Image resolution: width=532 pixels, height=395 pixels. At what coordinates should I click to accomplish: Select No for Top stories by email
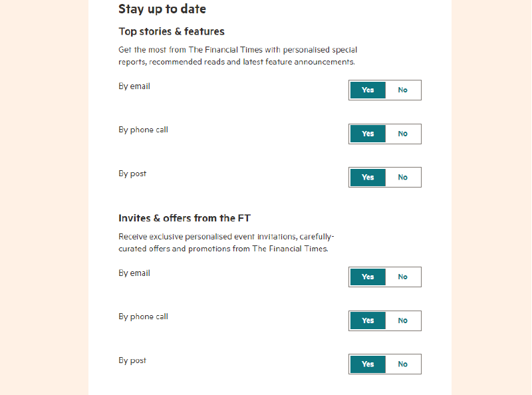tap(403, 90)
